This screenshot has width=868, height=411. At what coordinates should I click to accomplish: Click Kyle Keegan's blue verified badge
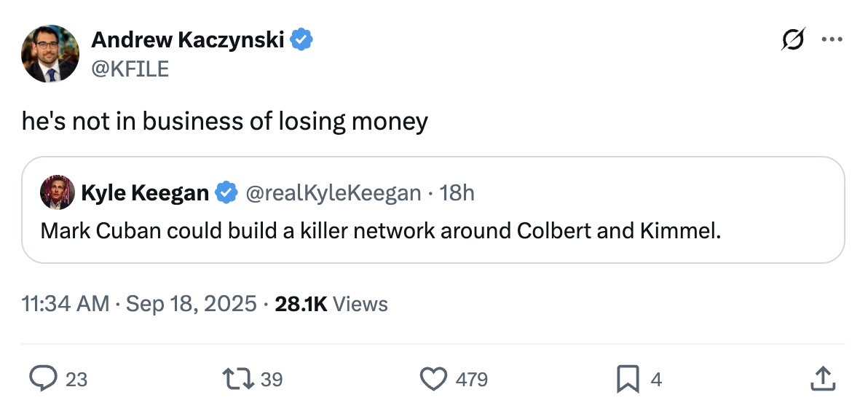pyautogui.click(x=227, y=192)
